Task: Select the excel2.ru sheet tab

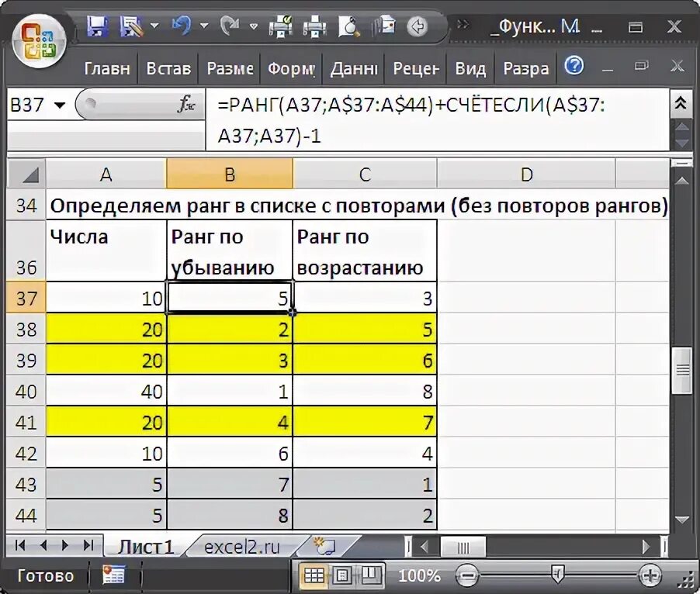Action: pyautogui.click(x=241, y=546)
